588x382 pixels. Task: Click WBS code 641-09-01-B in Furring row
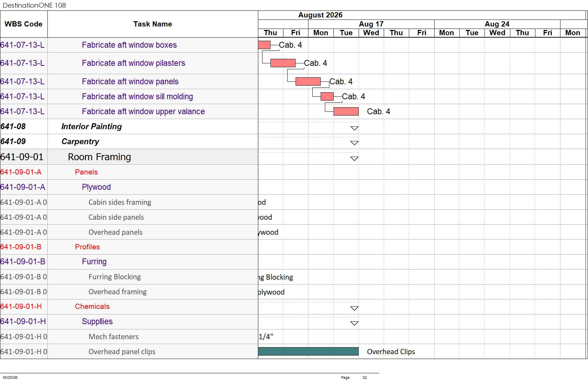(23, 262)
